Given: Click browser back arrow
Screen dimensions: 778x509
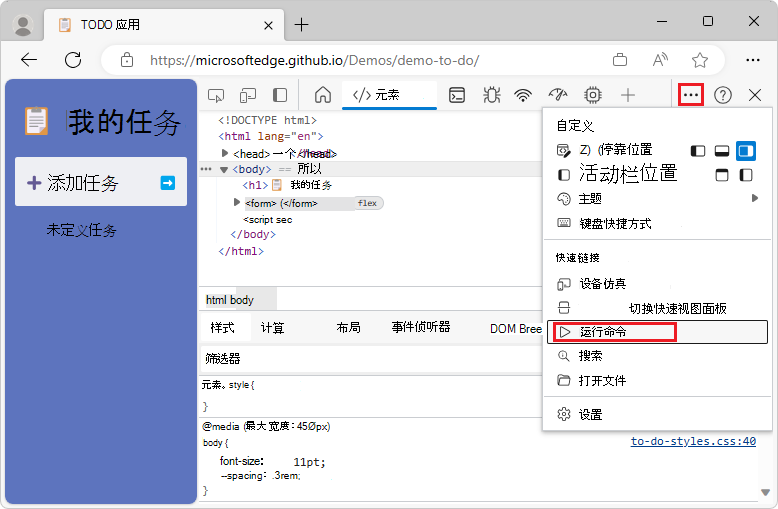Looking at the screenshot, I should tap(29, 60).
